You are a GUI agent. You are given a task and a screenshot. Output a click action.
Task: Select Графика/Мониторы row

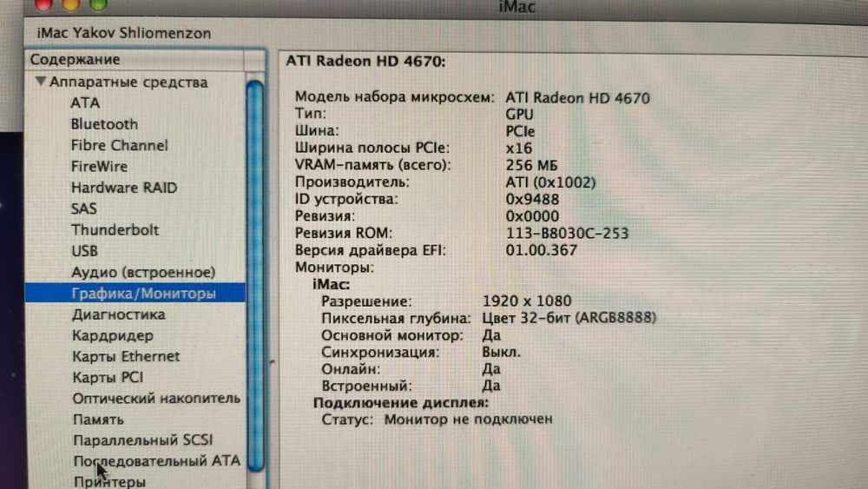pos(135,293)
